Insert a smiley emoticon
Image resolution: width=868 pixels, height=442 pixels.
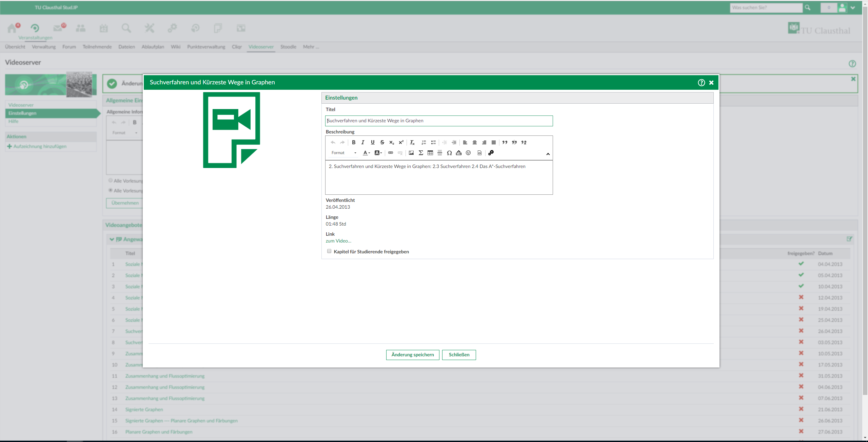(x=468, y=153)
